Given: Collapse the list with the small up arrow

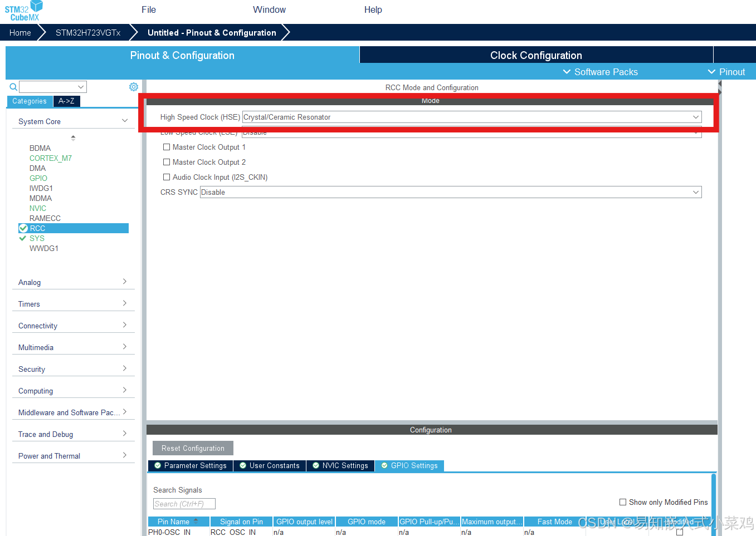Looking at the screenshot, I should click(73, 136).
